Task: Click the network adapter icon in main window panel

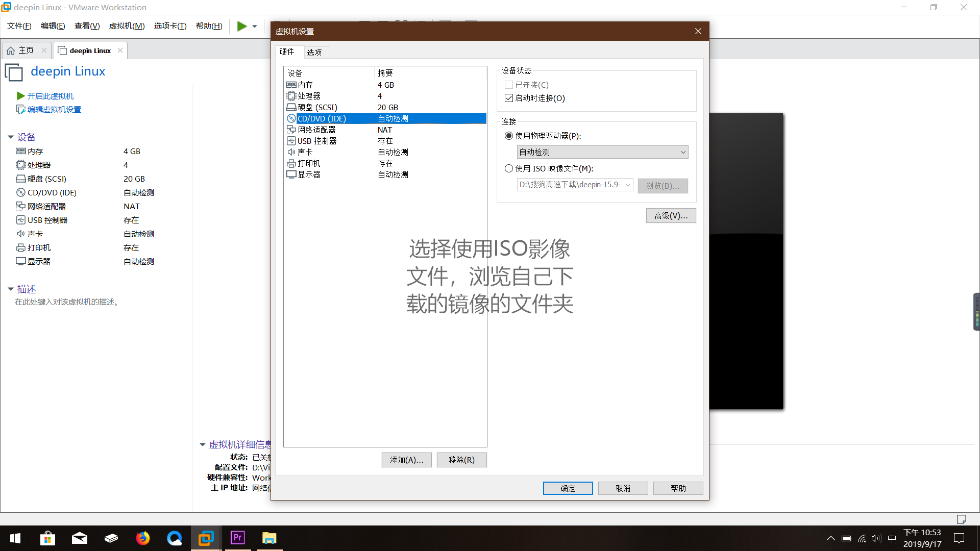Action: 21,206
